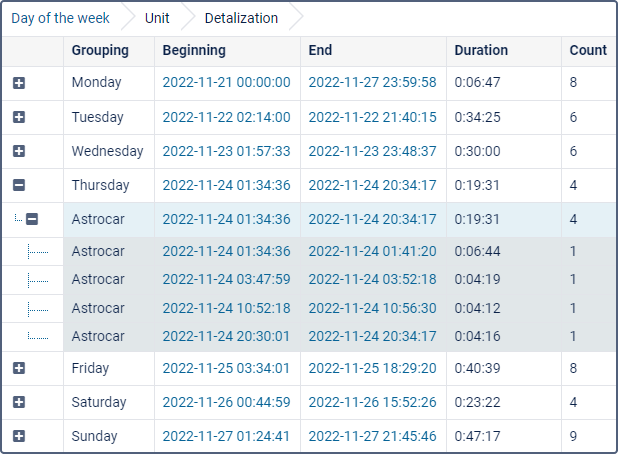
Task: Expand the Tuesday row
Action: (19, 117)
